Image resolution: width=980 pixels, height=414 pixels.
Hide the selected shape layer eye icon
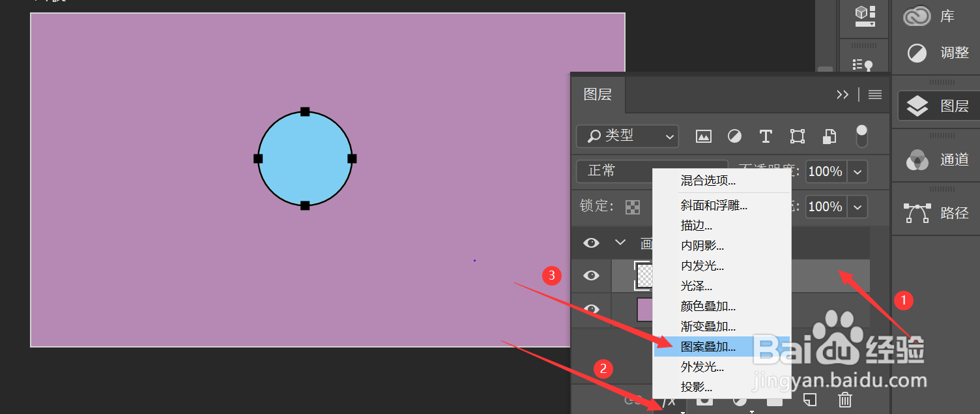[x=591, y=275]
